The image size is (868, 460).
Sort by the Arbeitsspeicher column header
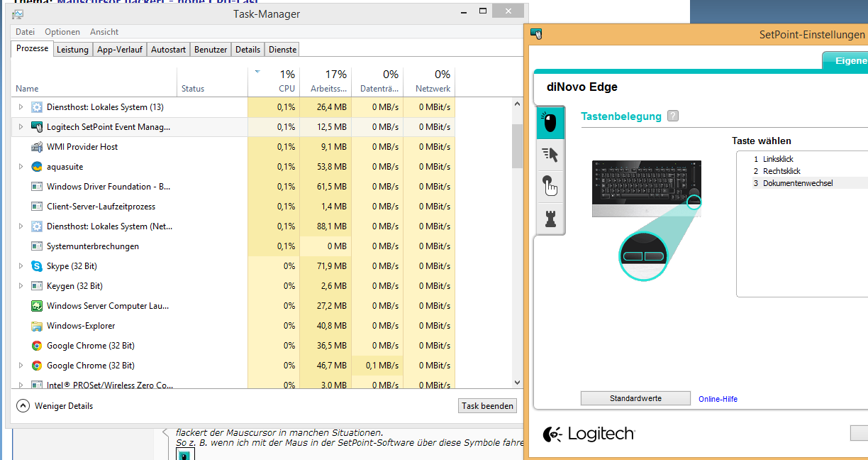click(325, 82)
